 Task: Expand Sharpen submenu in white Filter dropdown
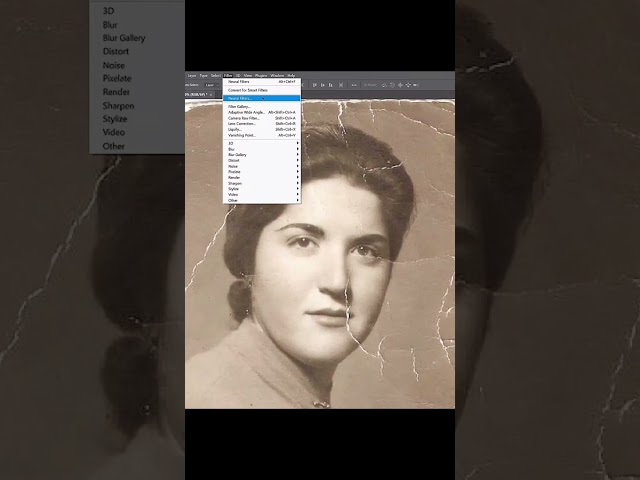click(x=262, y=183)
